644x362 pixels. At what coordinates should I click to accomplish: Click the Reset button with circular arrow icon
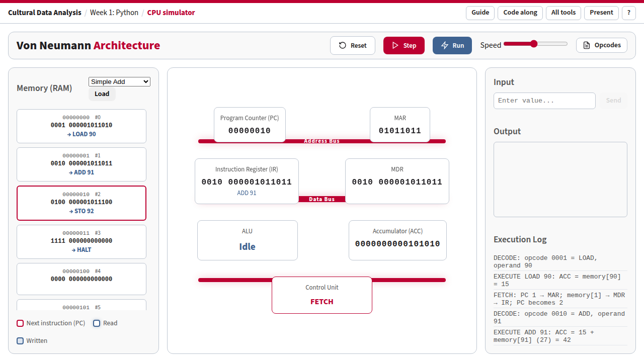[x=353, y=45]
